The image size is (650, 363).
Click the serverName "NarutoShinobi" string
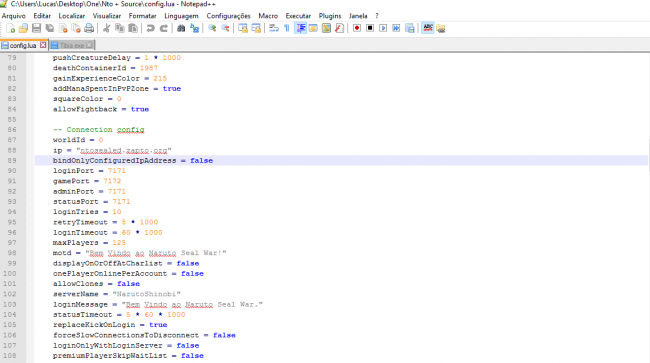click(x=146, y=294)
